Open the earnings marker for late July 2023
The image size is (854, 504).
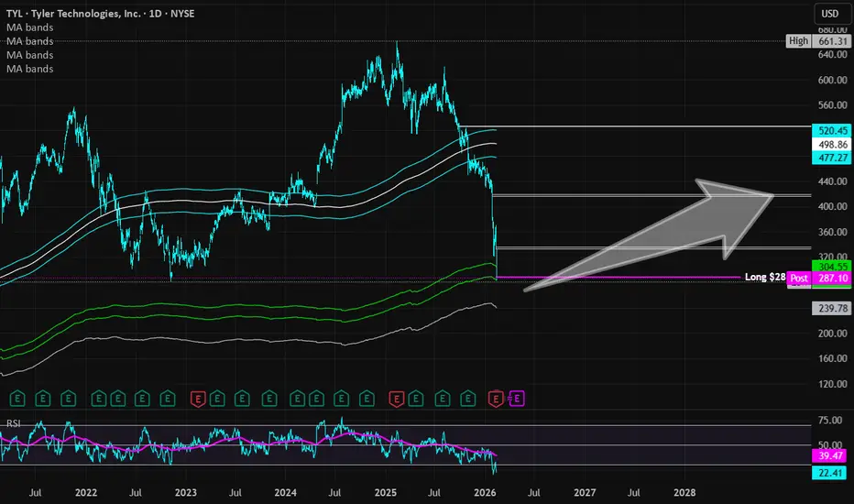(x=242, y=399)
